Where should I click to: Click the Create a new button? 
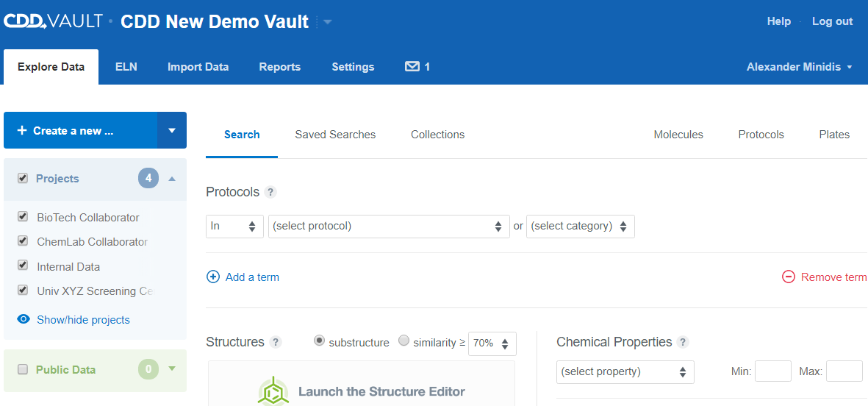pos(80,130)
